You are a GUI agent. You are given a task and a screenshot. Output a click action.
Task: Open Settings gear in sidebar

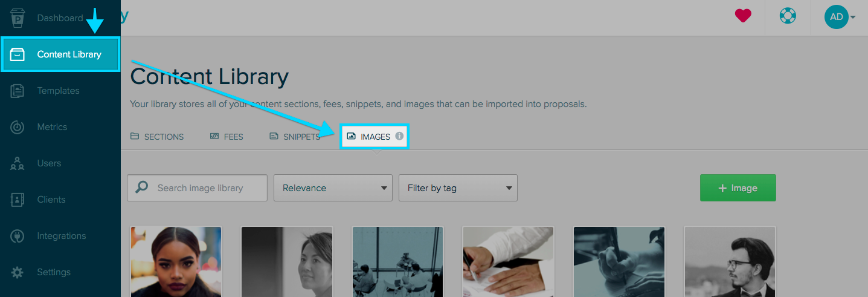(x=18, y=272)
